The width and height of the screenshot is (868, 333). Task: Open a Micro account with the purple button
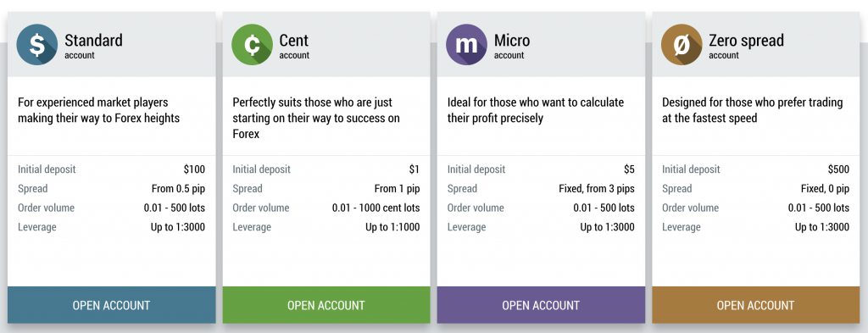tap(541, 305)
